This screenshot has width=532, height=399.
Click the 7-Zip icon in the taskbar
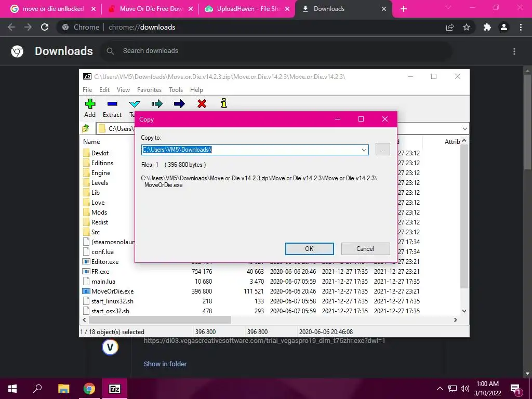pyautogui.click(x=115, y=389)
